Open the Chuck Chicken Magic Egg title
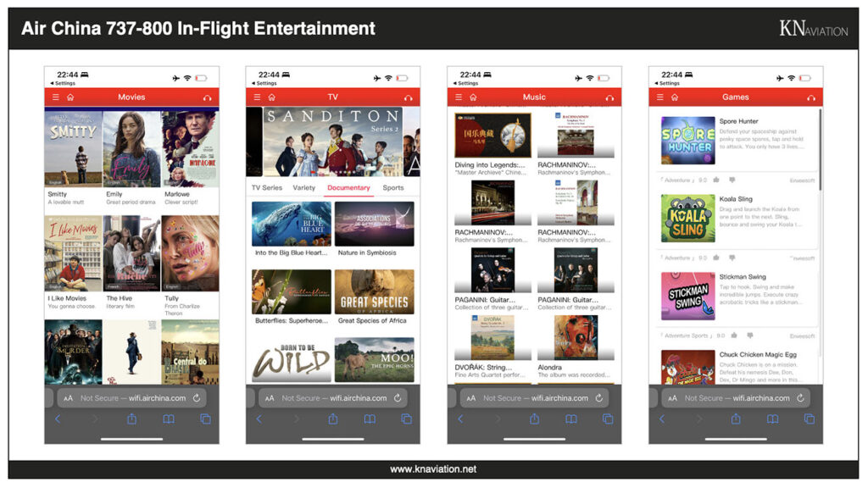 tap(758, 355)
